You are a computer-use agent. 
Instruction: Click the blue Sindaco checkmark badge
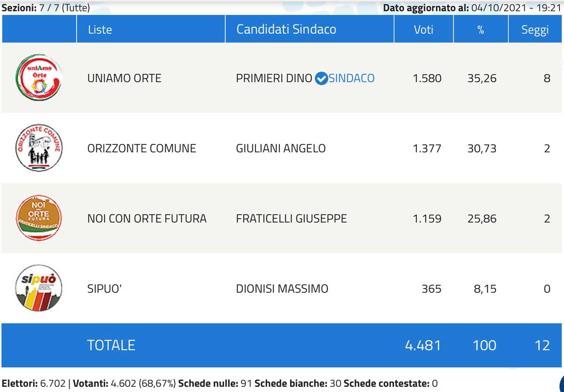click(x=321, y=78)
